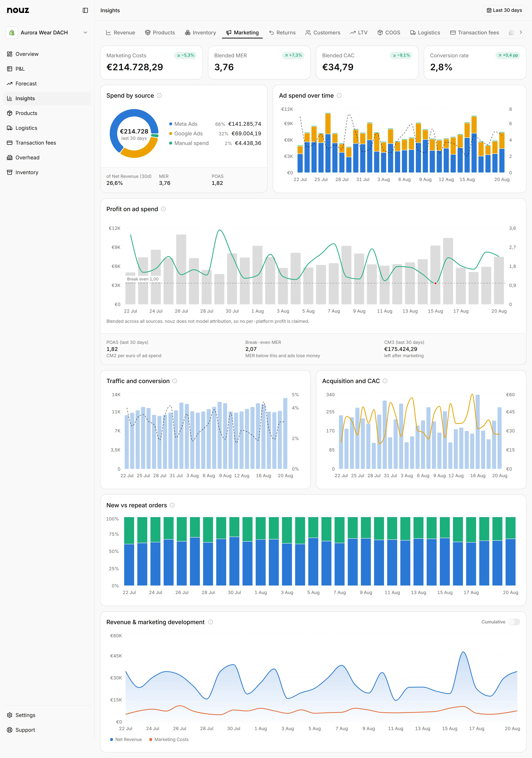This screenshot has height=758, width=532.
Task: Switch to the Revenue tab
Action: point(120,33)
